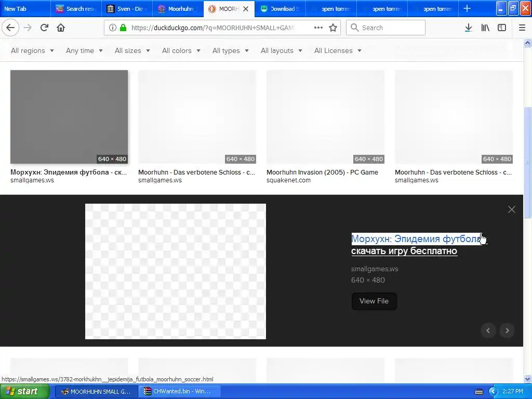Switch to the Moorhuhn tab
Image resolution: width=532 pixels, height=399 pixels.
pyautogui.click(x=178, y=9)
